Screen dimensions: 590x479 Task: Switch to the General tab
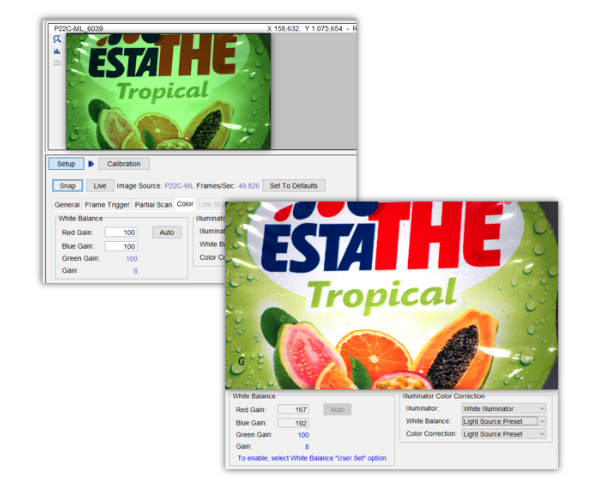coord(67,205)
